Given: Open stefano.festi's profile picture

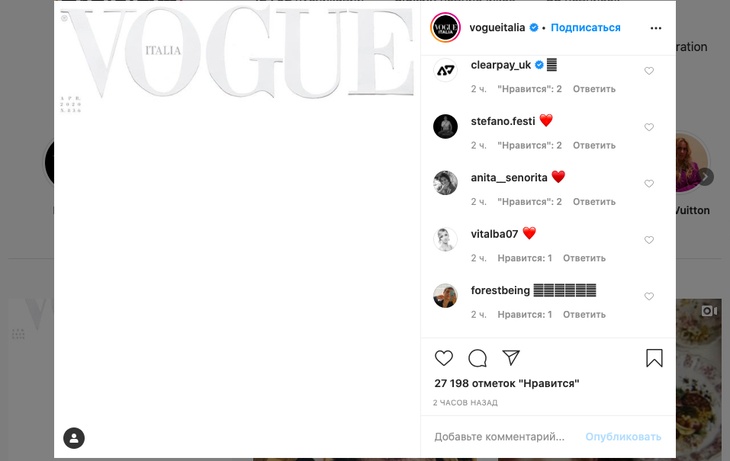Looking at the screenshot, I should point(446,127).
